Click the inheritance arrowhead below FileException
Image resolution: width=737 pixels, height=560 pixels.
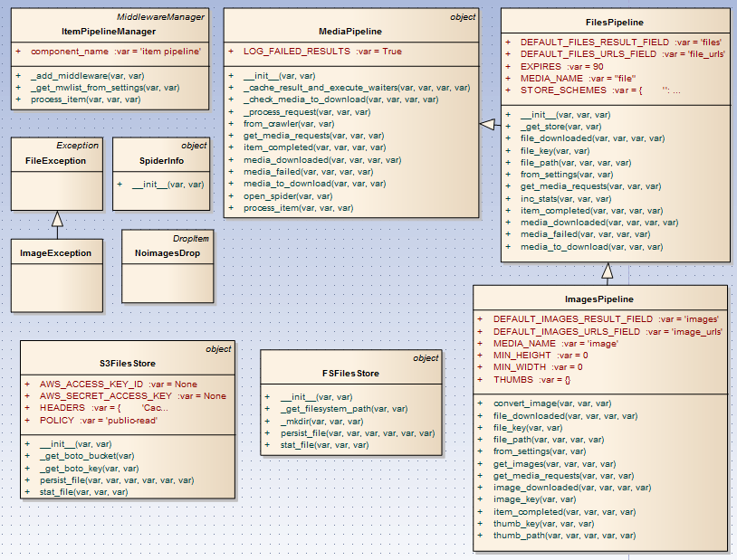(x=57, y=218)
